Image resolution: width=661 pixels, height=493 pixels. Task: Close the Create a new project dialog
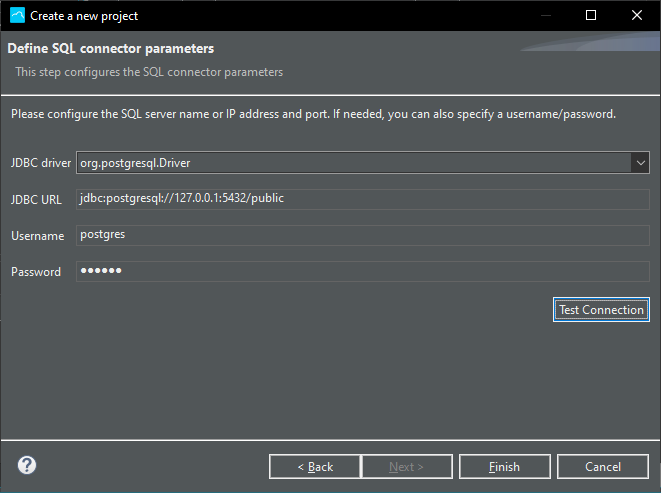point(637,16)
